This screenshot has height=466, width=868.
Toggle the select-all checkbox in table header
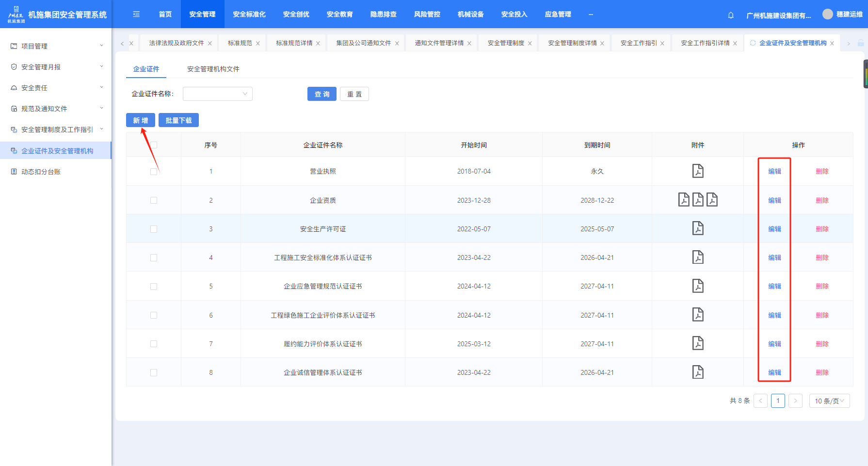point(154,145)
